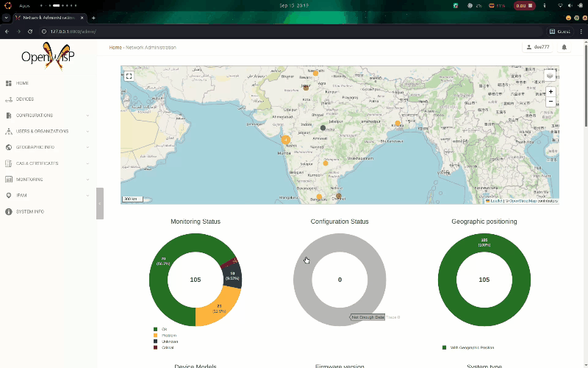588x368 pixels.
Task: Toggle the With Geographic Position legend entry
Action: coord(468,347)
